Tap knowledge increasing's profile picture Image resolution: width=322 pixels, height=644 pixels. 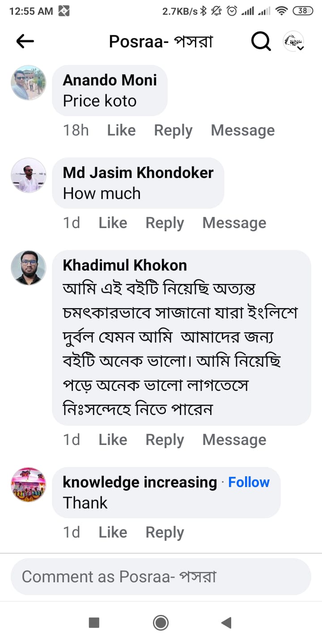pyautogui.click(x=28, y=485)
